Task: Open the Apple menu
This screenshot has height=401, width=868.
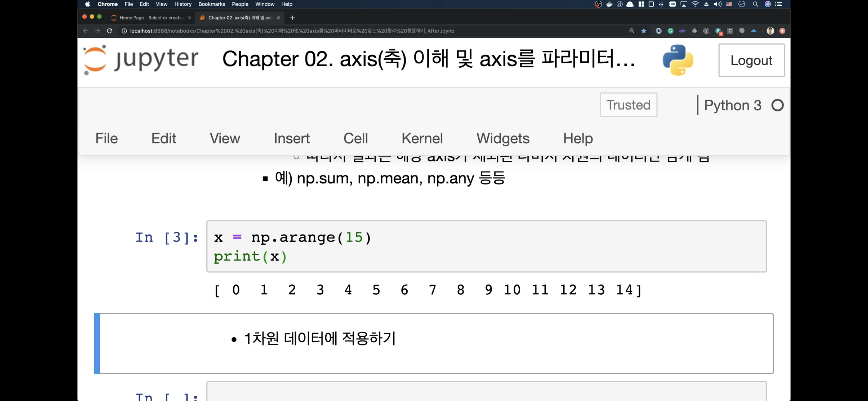Action: click(x=88, y=4)
